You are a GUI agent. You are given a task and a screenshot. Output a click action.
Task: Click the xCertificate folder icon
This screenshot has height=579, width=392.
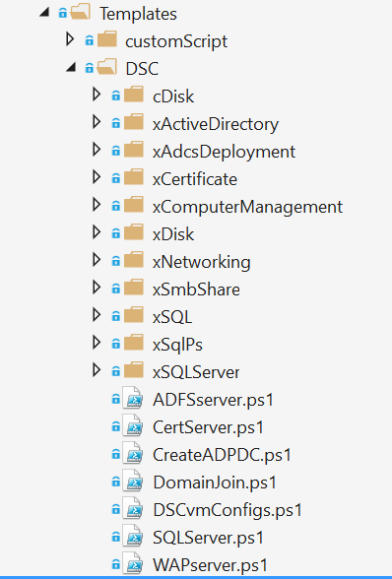coord(134,177)
